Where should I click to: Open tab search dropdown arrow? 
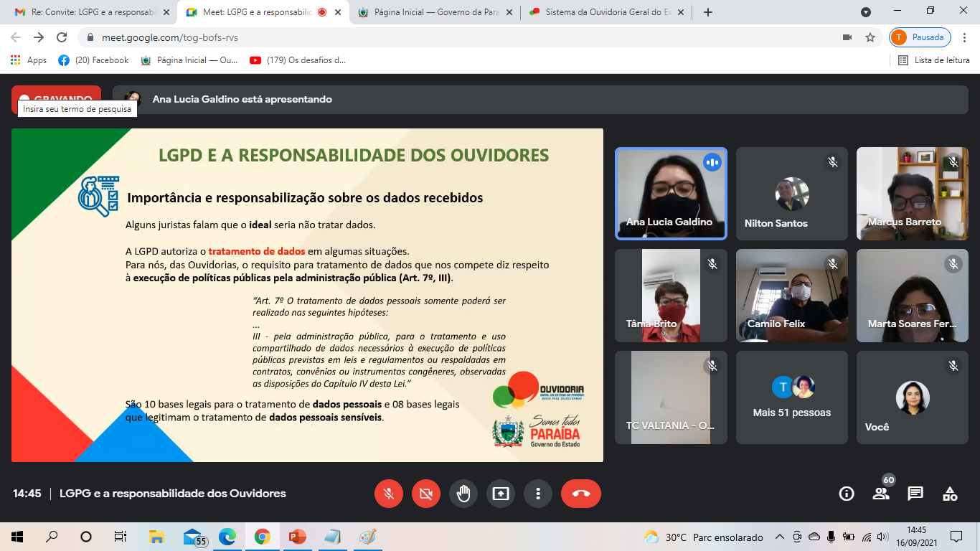(866, 12)
